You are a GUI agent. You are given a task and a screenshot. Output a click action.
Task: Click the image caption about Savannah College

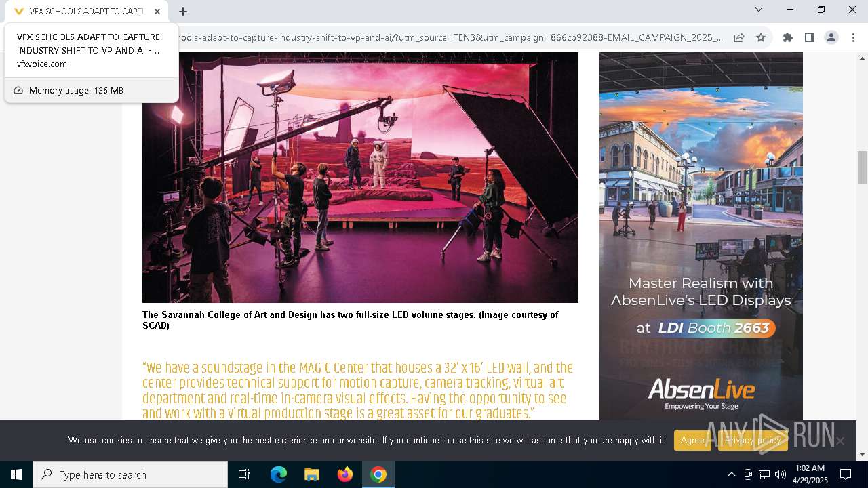pyautogui.click(x=350, y=320)
